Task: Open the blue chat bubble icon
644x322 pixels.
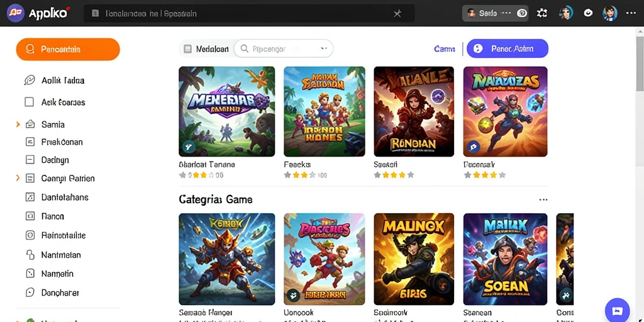Action: tap(618, 310)
